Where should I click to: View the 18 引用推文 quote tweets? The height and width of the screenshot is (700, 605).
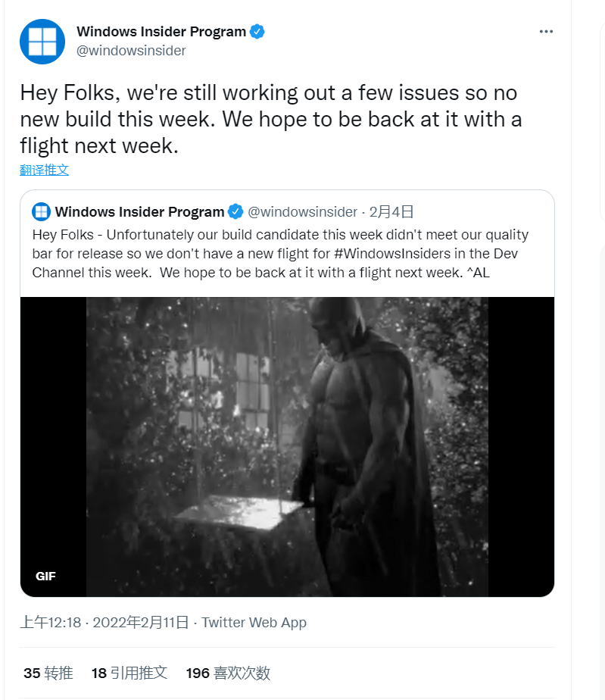(x=129, y=673)
